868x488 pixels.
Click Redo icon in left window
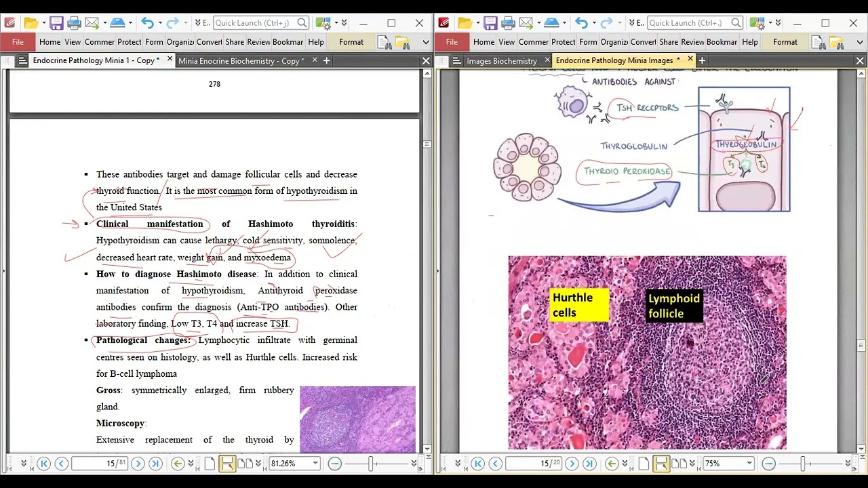click(172, 23)
